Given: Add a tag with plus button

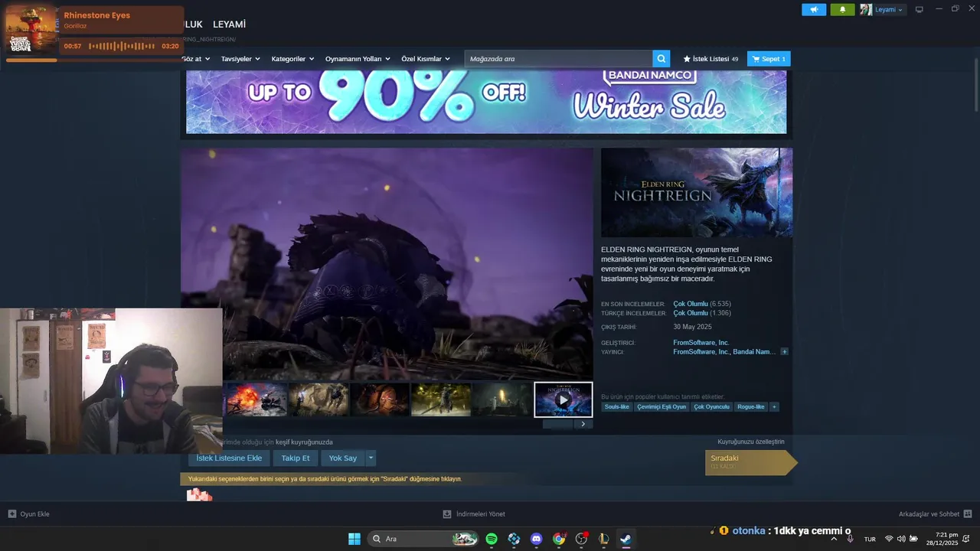Looking at the screenshot, I should point(774,407).
